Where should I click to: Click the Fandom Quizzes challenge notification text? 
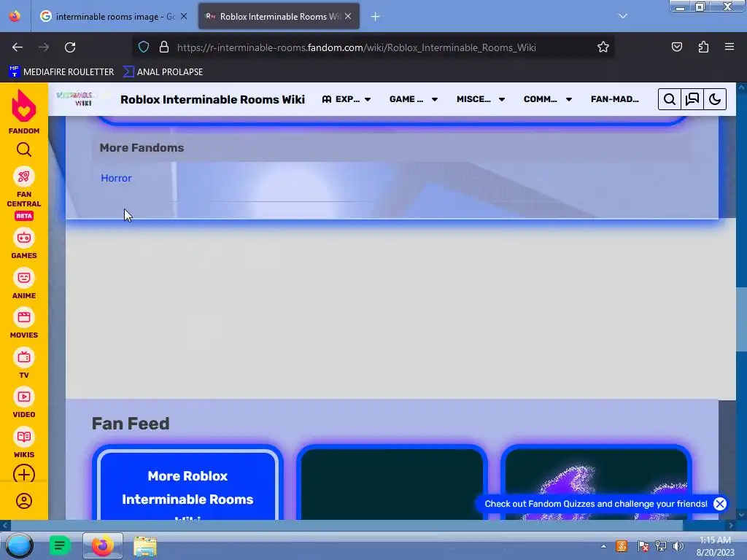click(x=595, y=504)
